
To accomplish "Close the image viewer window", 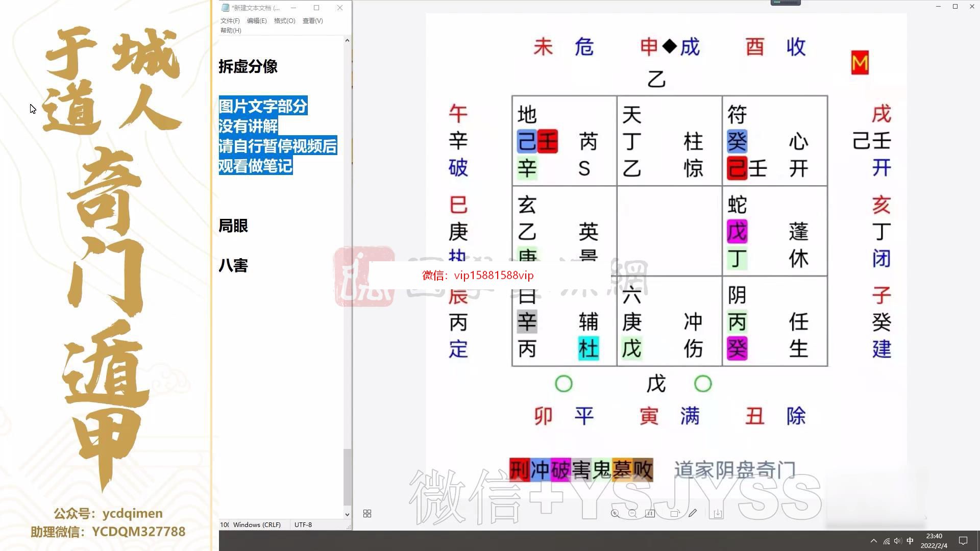I will tap(972, 6).
